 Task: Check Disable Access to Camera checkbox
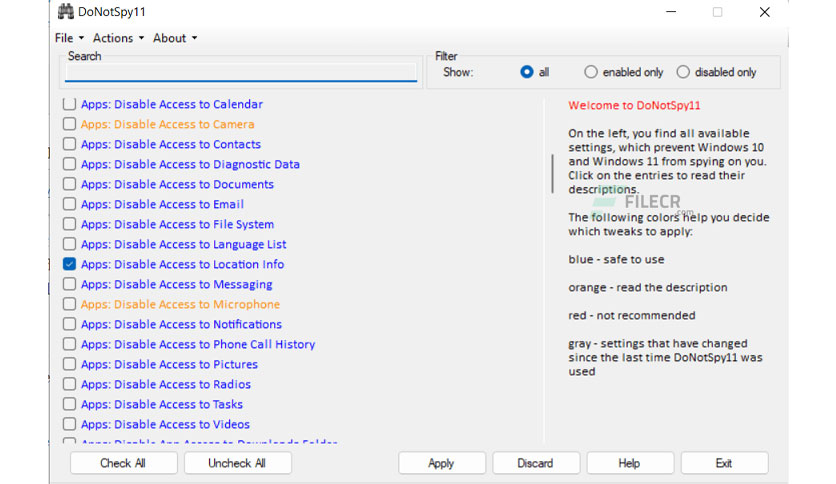coord(69,124)
